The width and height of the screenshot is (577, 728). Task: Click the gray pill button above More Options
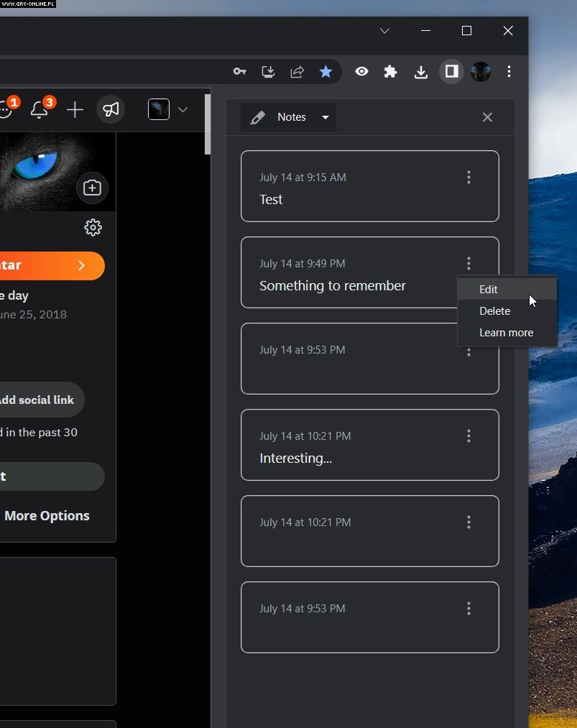pyautogui.click(x=52, y=476)
